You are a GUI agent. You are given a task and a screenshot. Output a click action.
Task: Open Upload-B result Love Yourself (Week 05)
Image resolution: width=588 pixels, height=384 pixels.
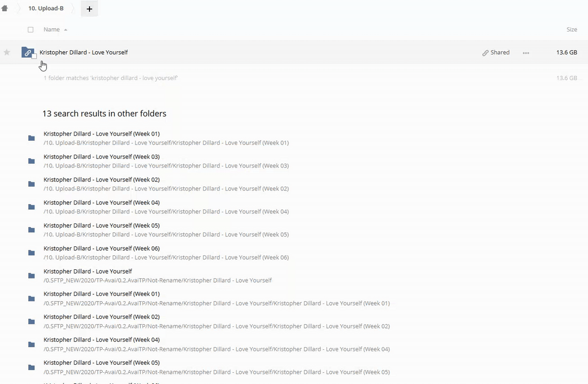(x=101, y=226)
